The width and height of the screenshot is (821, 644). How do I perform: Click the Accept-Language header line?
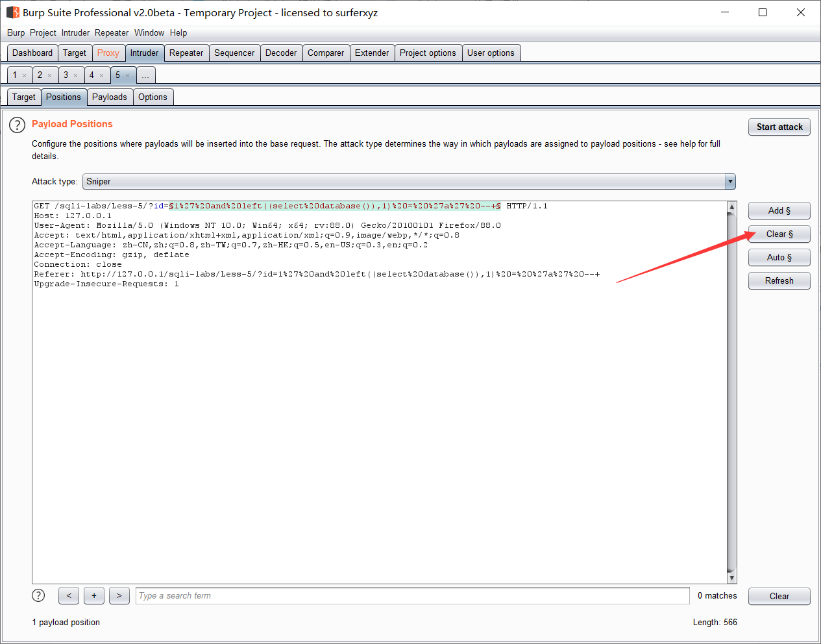[231, 245]
